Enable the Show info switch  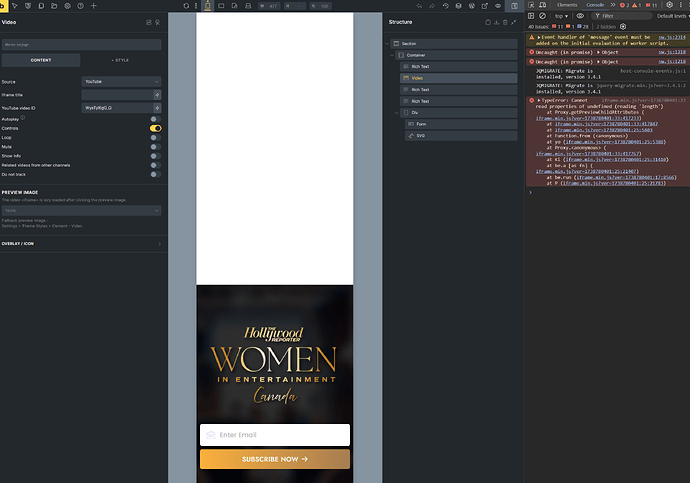(x=156, y=156)
